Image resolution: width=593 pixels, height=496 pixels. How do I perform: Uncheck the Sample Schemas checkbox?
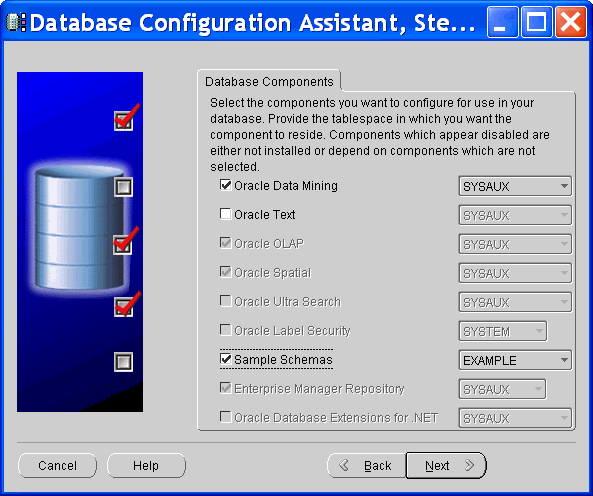[226, 359]
